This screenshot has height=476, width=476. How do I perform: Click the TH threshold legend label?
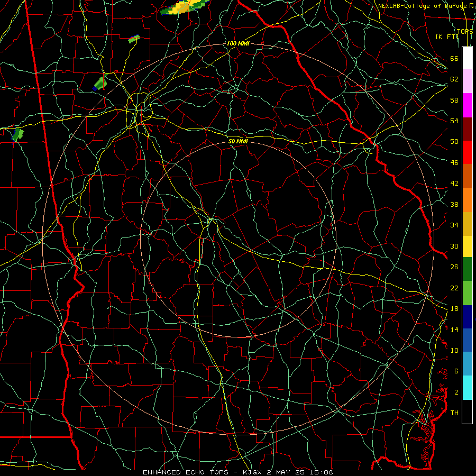[x=454, y=413]
